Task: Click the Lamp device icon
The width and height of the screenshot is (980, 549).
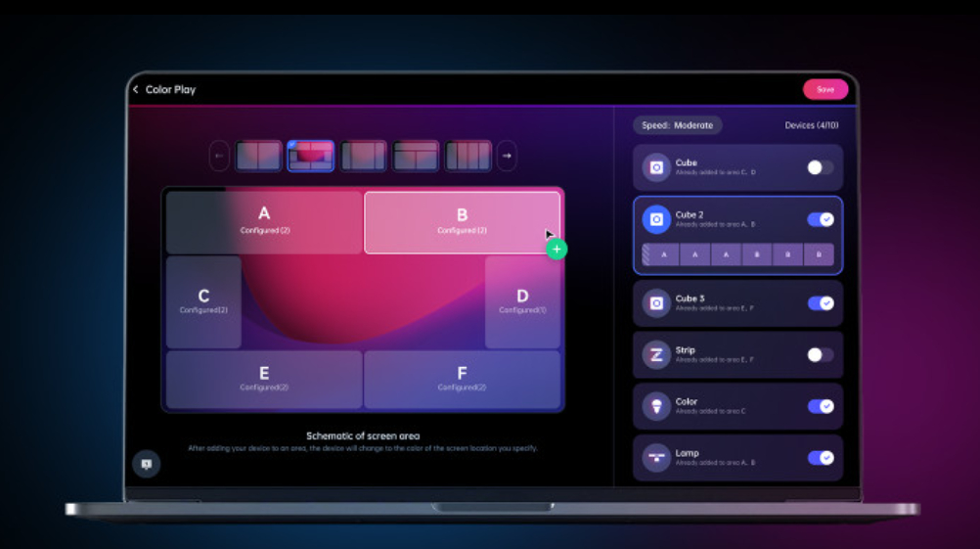Action: pos(656,458)
